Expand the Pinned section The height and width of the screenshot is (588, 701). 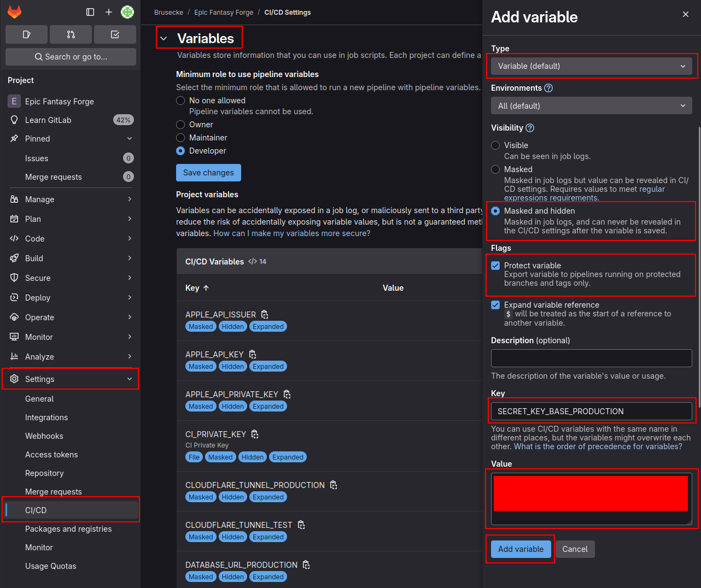tap(70, 138)
